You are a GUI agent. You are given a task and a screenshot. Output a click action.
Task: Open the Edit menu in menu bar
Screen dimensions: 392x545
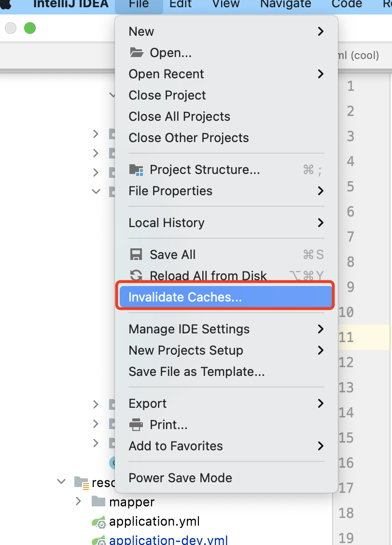181,4
